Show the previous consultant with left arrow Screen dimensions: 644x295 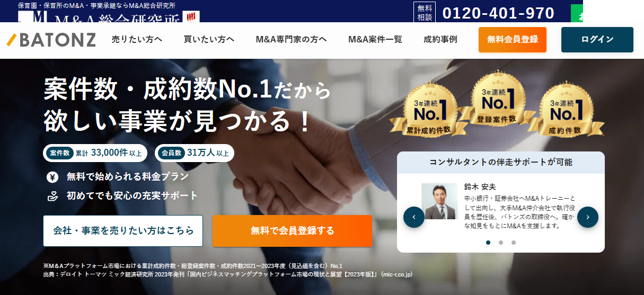pos(414,217)
